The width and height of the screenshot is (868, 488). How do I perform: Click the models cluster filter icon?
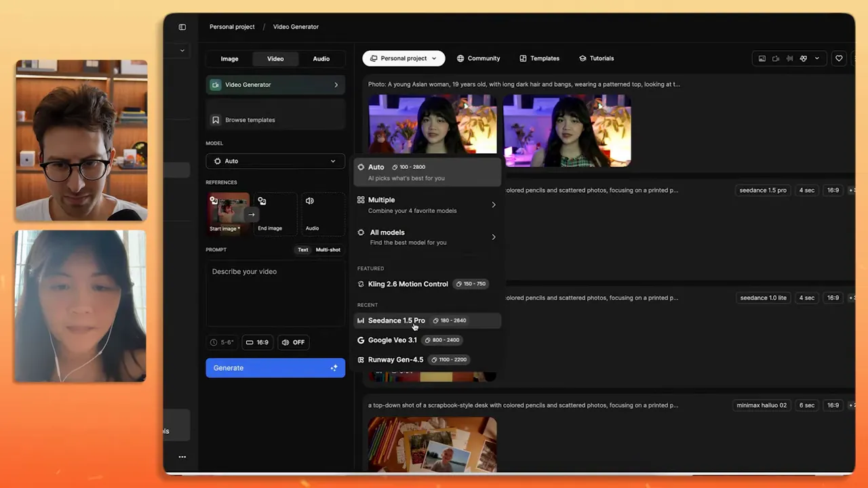tap(804, 58)
